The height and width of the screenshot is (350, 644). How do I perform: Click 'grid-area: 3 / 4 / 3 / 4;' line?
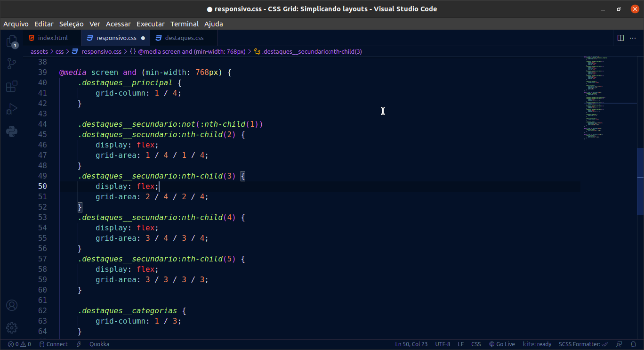pos(152,238)
